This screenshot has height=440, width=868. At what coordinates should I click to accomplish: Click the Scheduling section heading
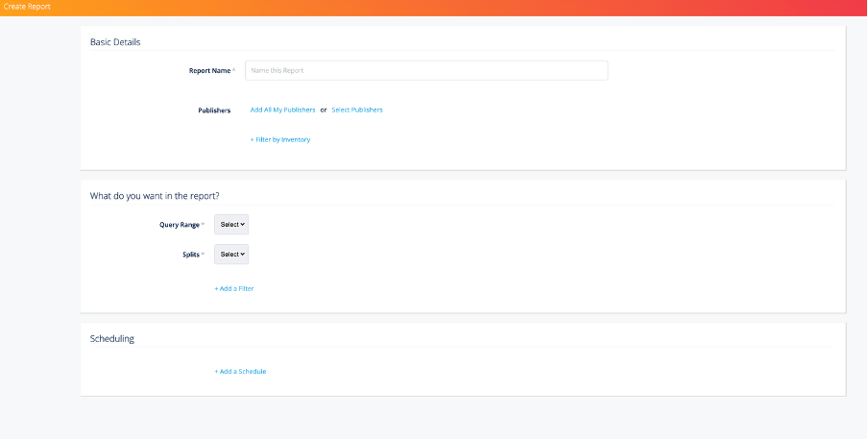tap(112, 339)
